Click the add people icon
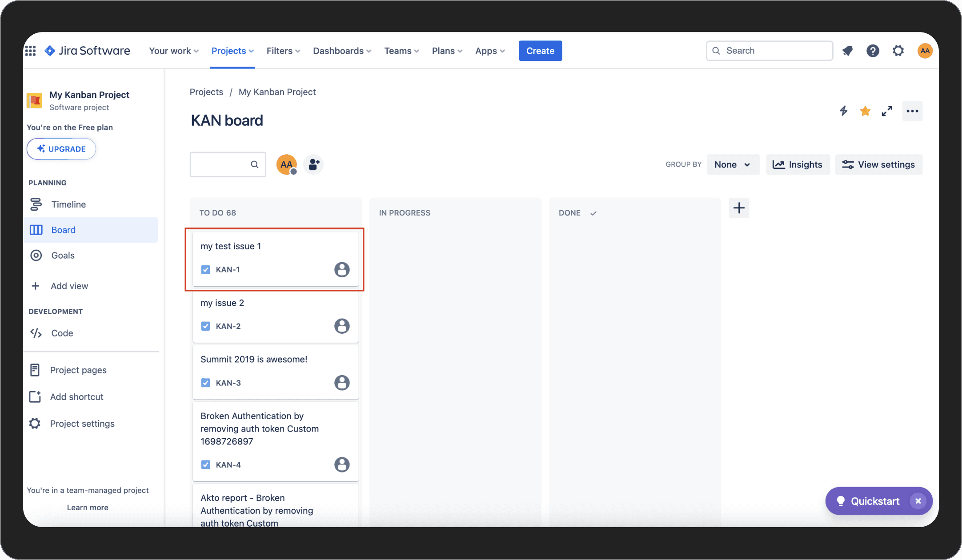This screenshot has width=962, height=560. (x=313, y=164)
